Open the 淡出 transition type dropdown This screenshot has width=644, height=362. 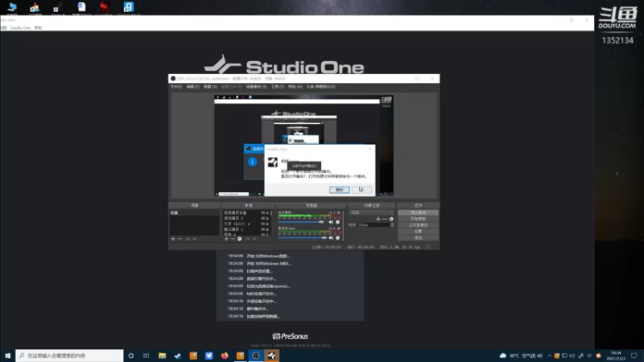tap(372, 212)
